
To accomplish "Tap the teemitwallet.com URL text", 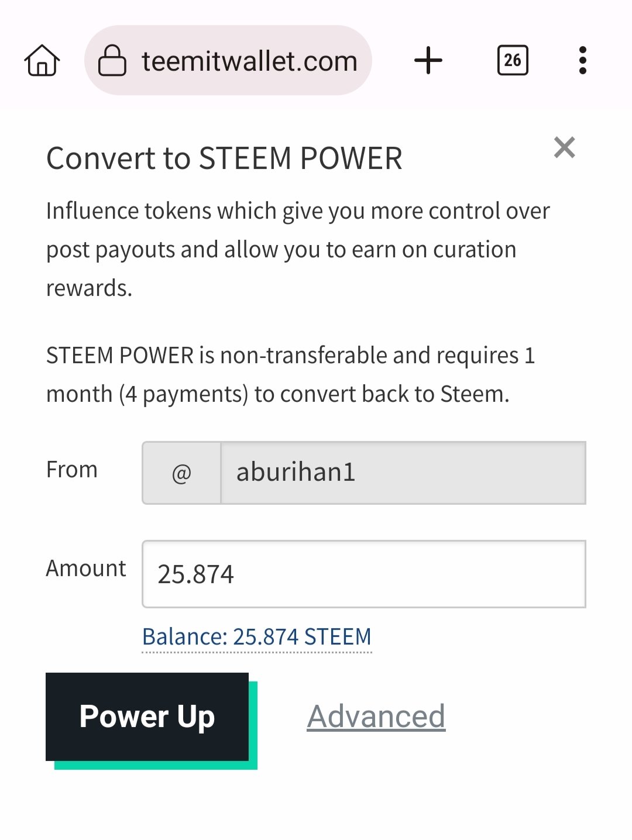I will 249,61.
